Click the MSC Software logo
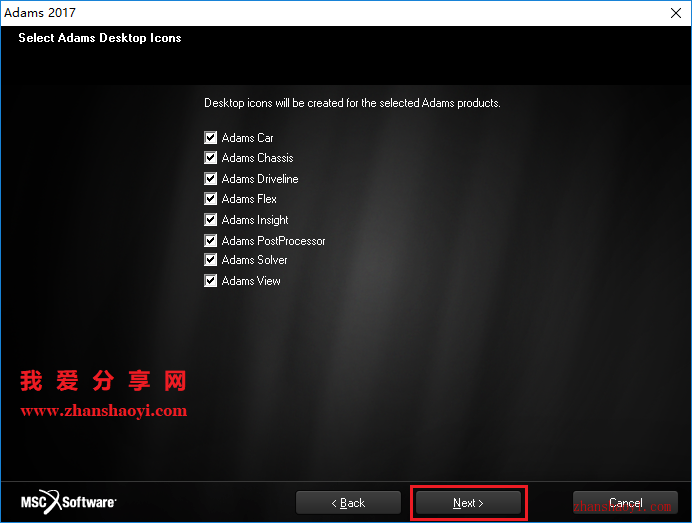 68,502
